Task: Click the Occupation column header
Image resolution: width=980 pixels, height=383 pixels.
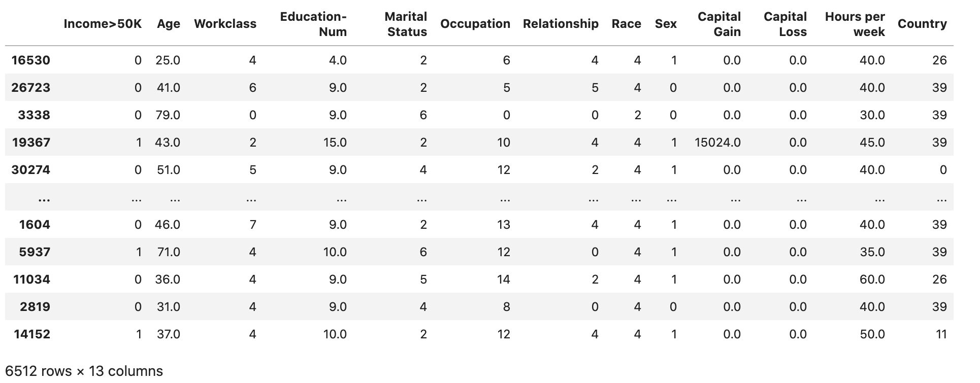Action: tap(475, 24)
